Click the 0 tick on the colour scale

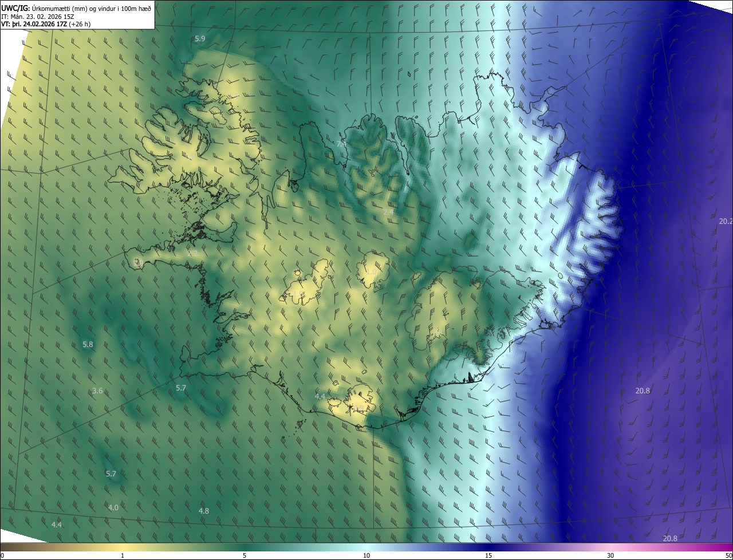click(x=2, y=556)
